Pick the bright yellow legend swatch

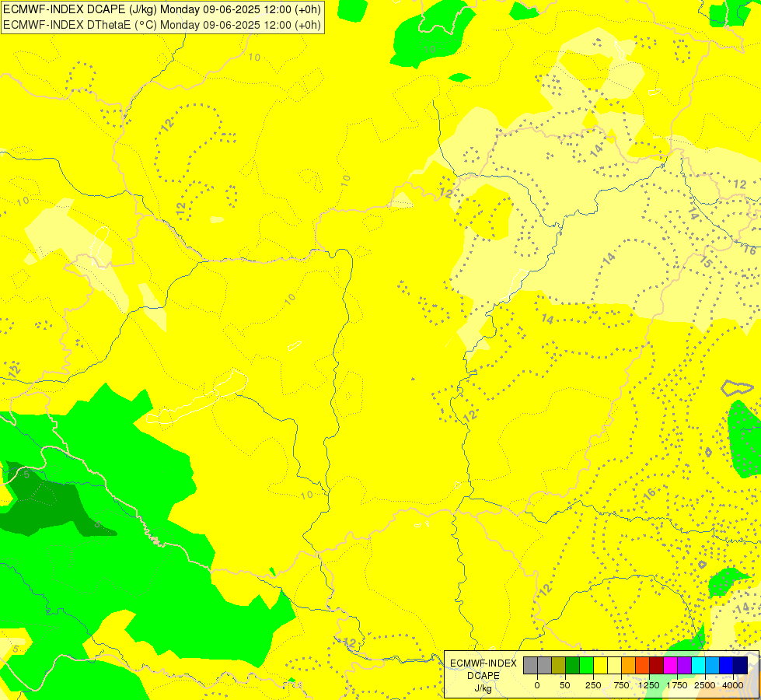(x=601, y=666)
